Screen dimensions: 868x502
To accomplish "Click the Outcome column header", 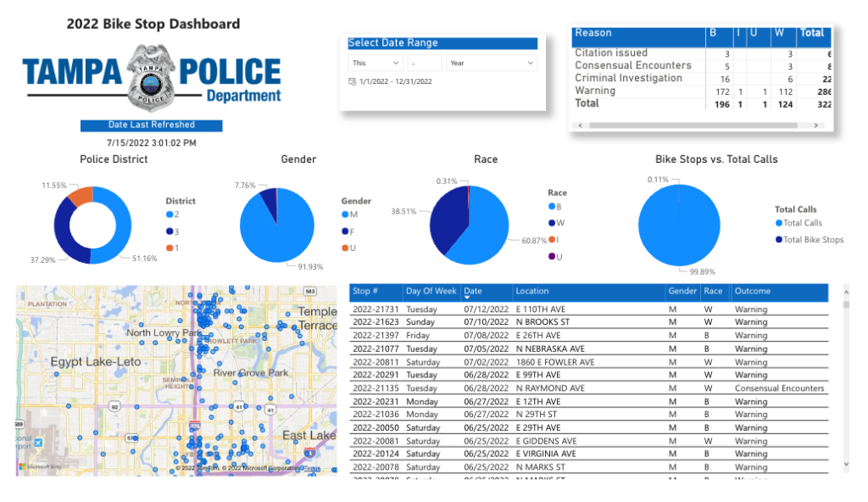I will [x=753, y=291].
